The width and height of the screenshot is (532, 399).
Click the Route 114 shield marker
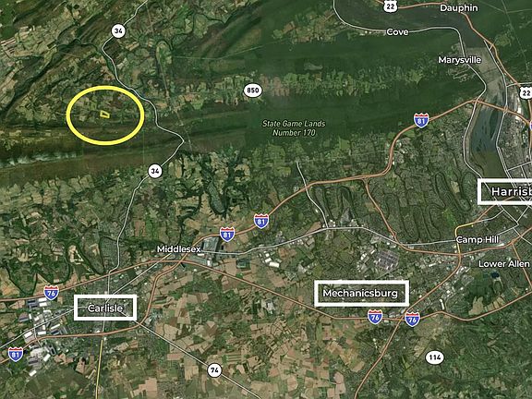coord(435,357)
